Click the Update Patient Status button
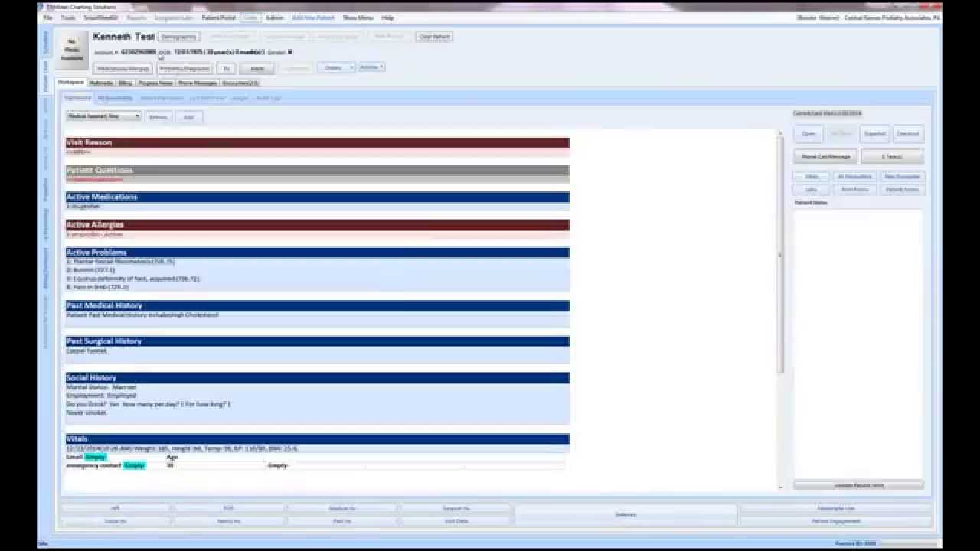 (858, 485)
